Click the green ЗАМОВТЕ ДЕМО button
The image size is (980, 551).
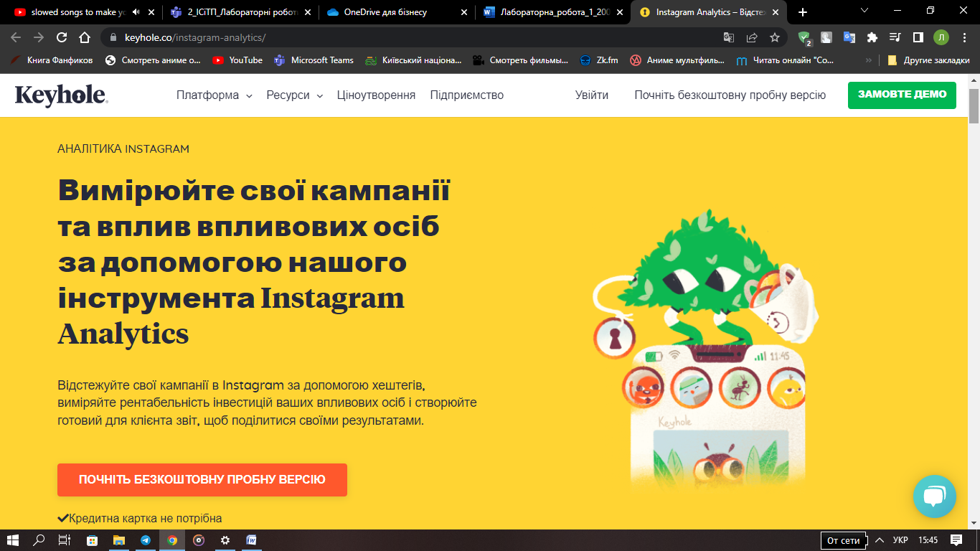(x=902, y=95)
